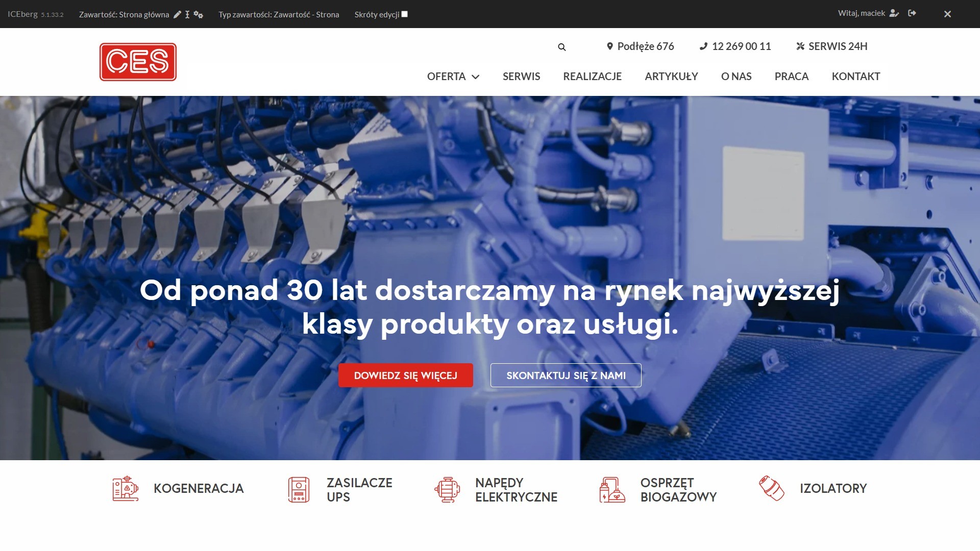The image size is (980, 551).
Task: Click the Kogeneracja generator icon
Action: click(x=126, y=489)
